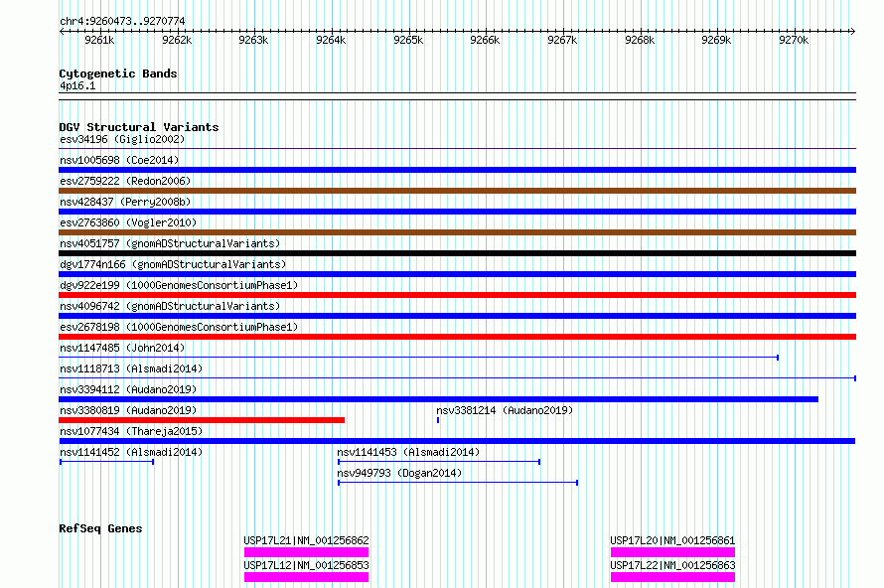Click the blue bar for nsv428437 (Perry2008b)
Screen dimensions: 884x588
tap(457, 212)
